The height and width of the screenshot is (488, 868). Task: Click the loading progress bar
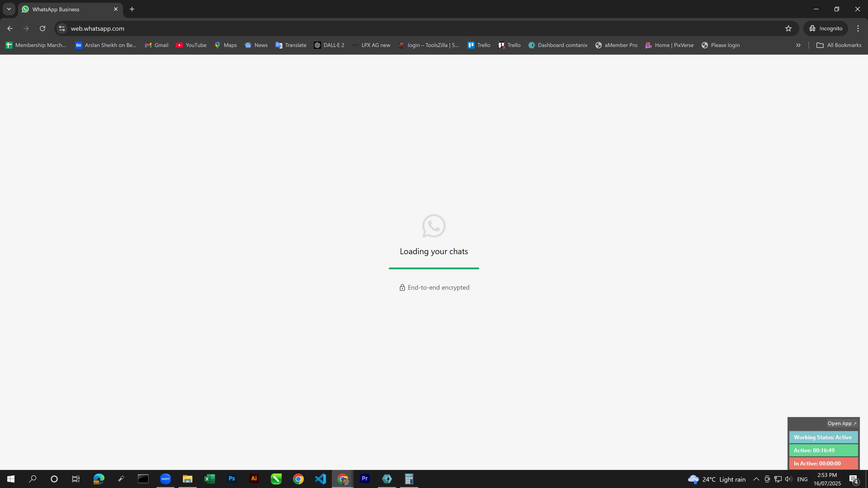(434, 268)
